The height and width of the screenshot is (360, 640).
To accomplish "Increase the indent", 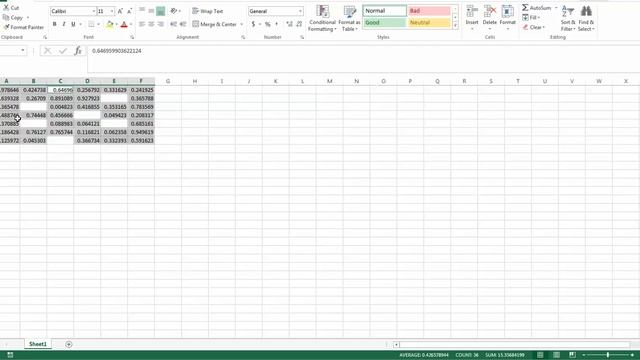I will click(x=183, y=24).
